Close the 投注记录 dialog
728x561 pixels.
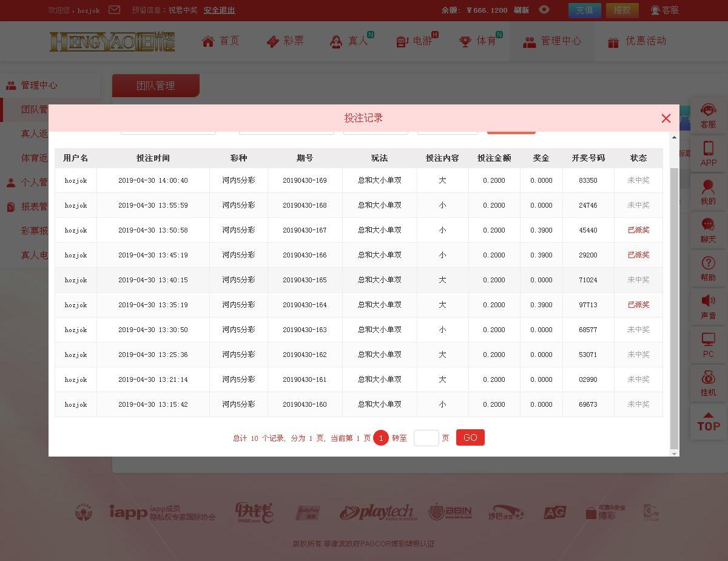[x=666, y=118]
